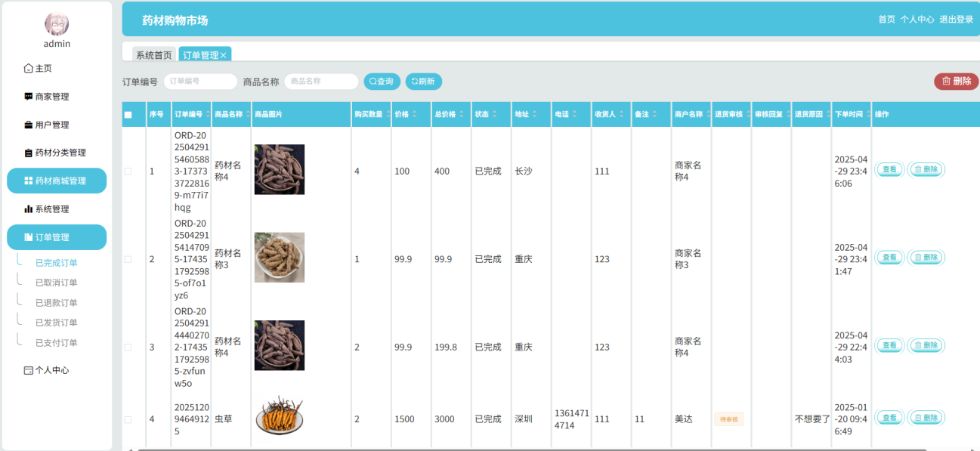Sort by the 序号 column header
Screen dimensions: 980x451
pos(159,115)
